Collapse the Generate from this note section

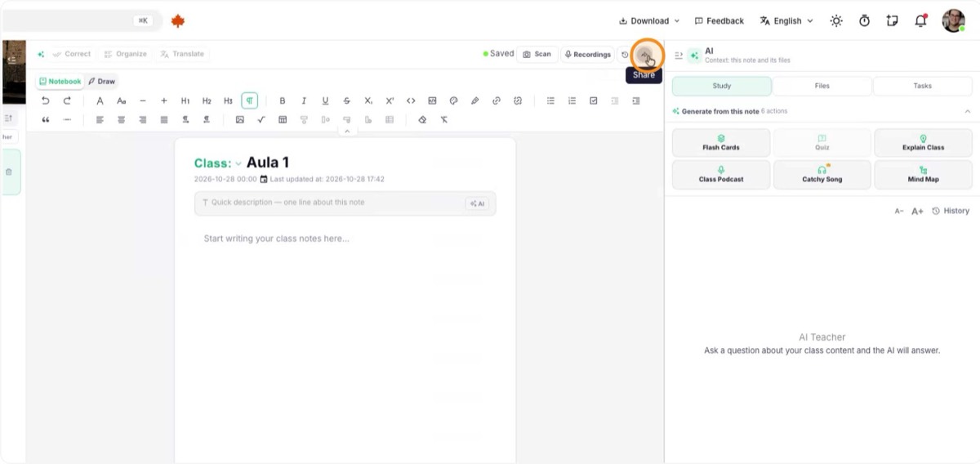(968, 111)
